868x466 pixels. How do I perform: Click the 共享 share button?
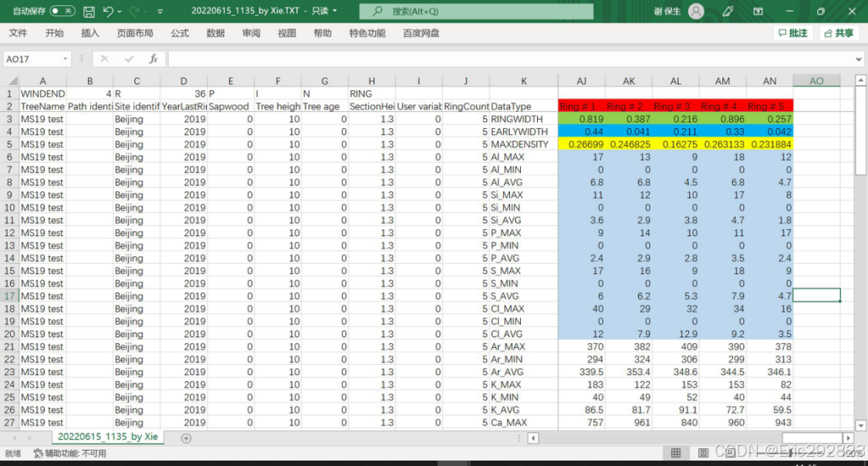tap(839, 33)
